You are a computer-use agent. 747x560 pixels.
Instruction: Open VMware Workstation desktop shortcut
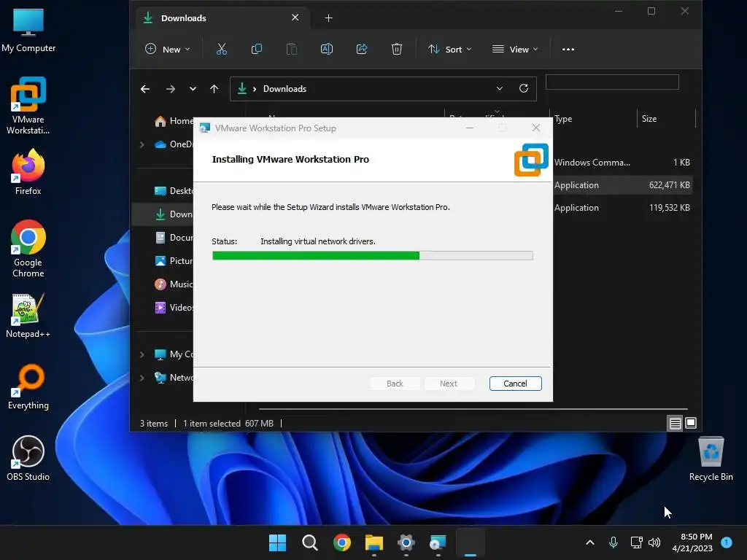(28, 106)
